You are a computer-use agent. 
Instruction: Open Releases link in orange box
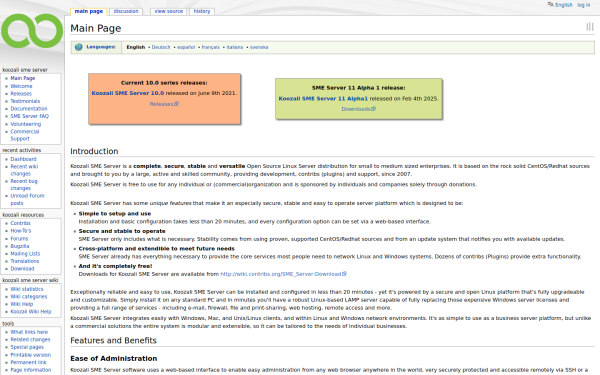coord(164,104)
